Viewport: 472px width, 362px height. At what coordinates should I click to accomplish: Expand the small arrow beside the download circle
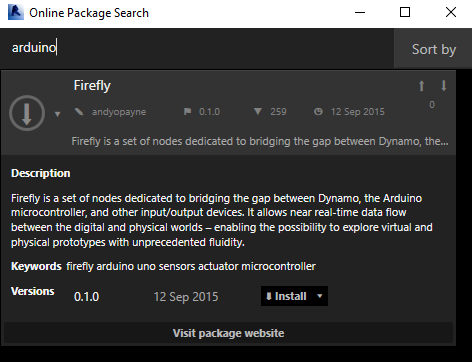(57, 114)
